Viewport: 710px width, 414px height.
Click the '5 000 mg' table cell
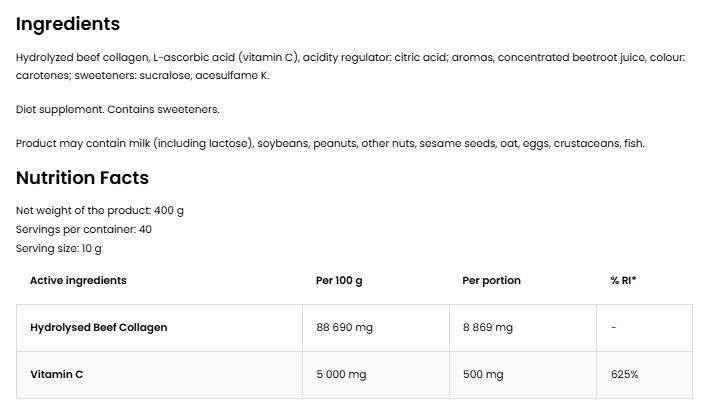[x=341, y=374]
